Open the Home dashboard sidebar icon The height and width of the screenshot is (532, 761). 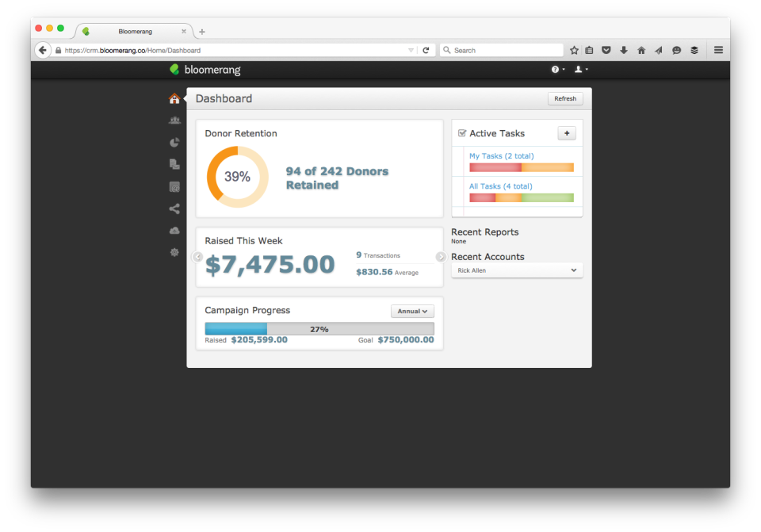click(x=174, y=99)
